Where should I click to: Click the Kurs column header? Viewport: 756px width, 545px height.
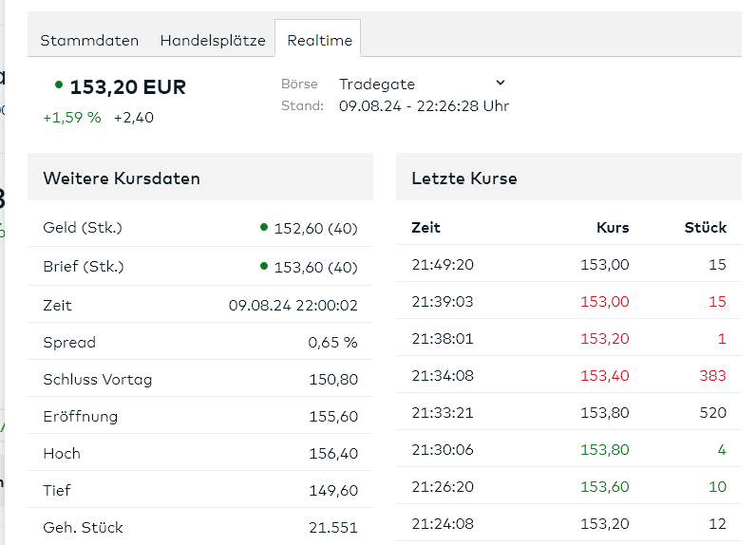pyautogui.click(x=613, y=228)
